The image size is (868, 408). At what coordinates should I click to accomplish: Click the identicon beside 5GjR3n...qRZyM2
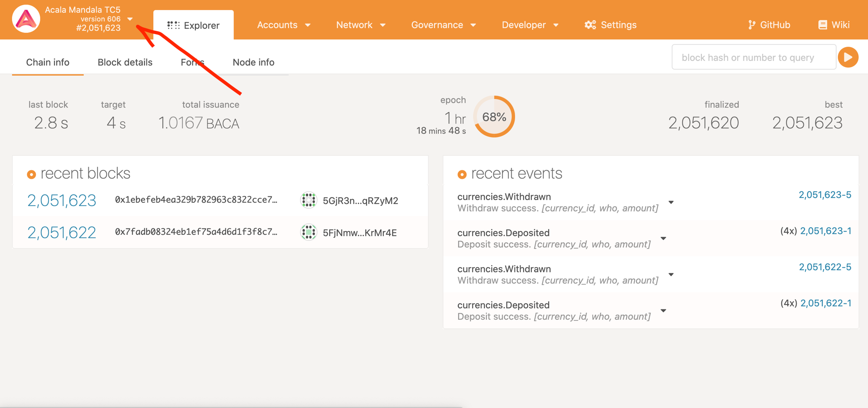click(309, 200)
